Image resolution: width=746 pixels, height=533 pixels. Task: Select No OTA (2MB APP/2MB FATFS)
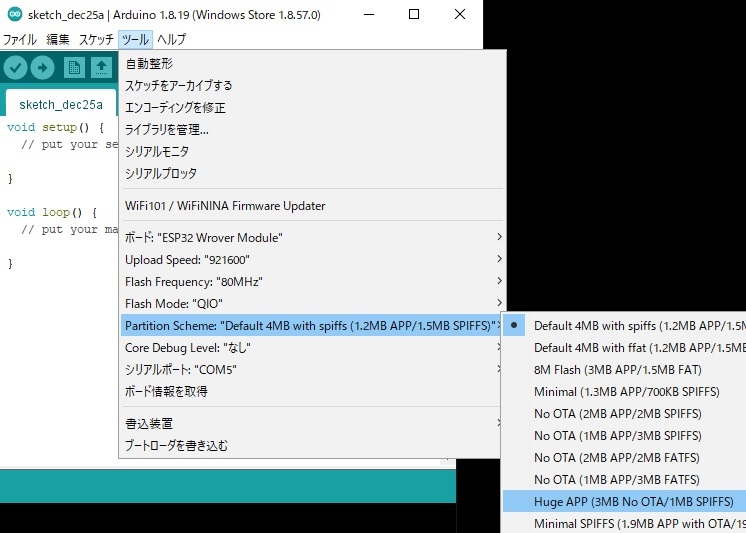[624, 458]
